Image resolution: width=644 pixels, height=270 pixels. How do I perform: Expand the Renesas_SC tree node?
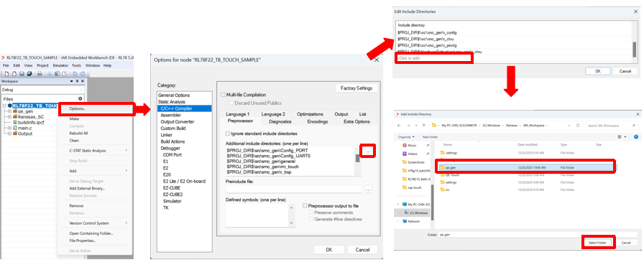click(9, 116)
